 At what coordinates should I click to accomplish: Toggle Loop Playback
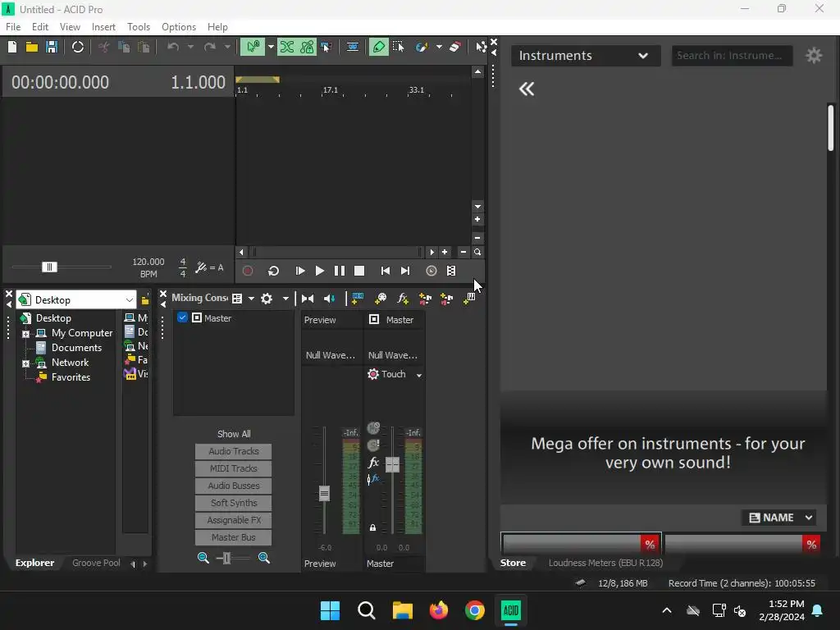[x=274, y=271]
